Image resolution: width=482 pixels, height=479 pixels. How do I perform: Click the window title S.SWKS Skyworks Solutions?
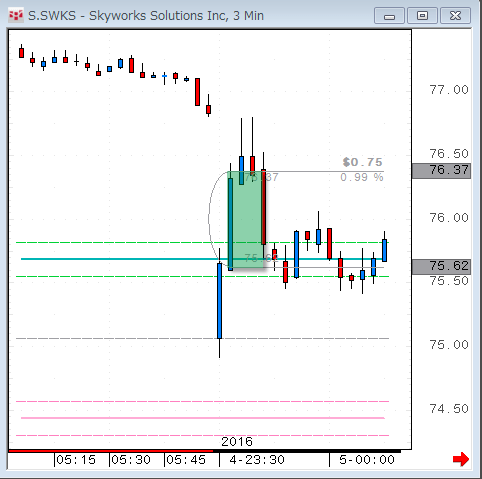[146, 16]
